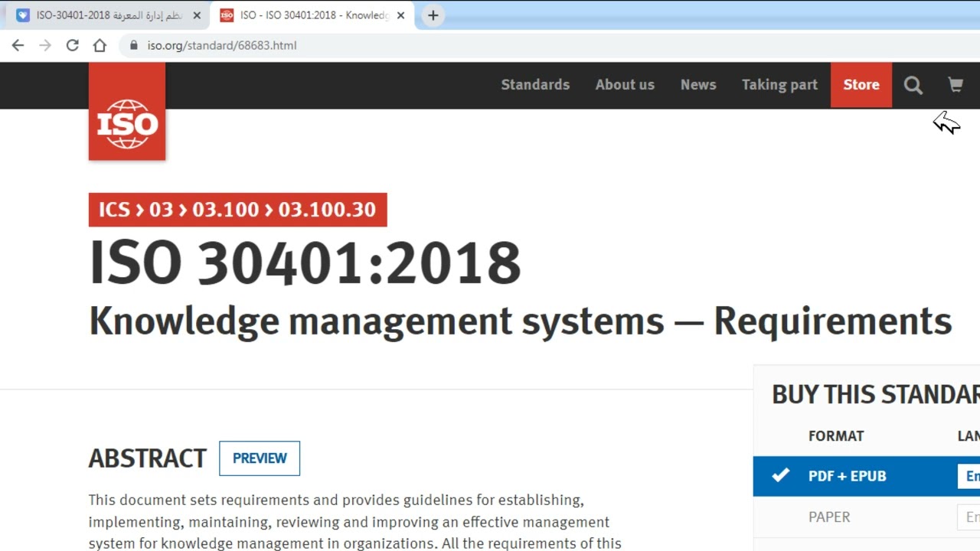Click the ABSTRACT heading
The image size is (980, 551).
148,458
